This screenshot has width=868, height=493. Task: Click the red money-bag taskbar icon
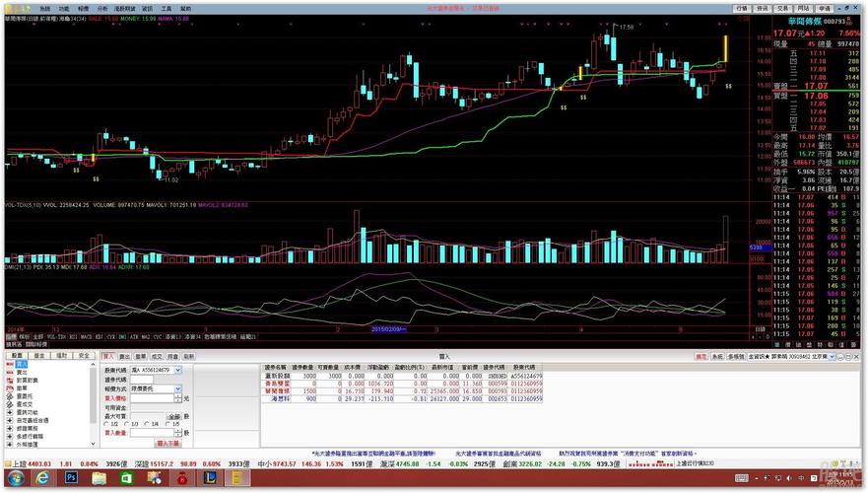pyautogui.click(x=181, y=477)
